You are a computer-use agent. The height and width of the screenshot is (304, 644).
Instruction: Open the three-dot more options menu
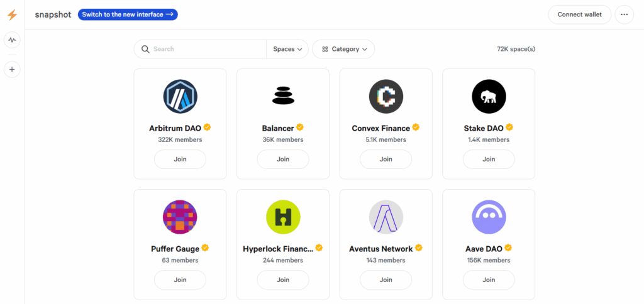[625, 14]
